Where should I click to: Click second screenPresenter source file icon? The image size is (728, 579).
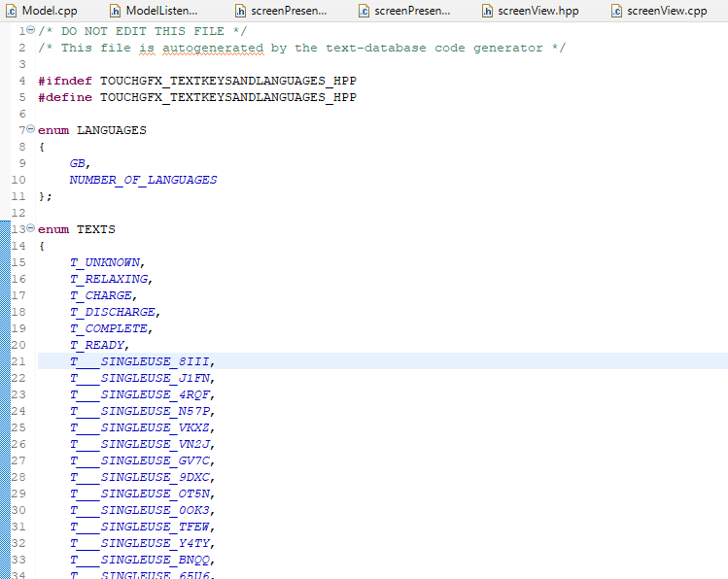[364, 11]
